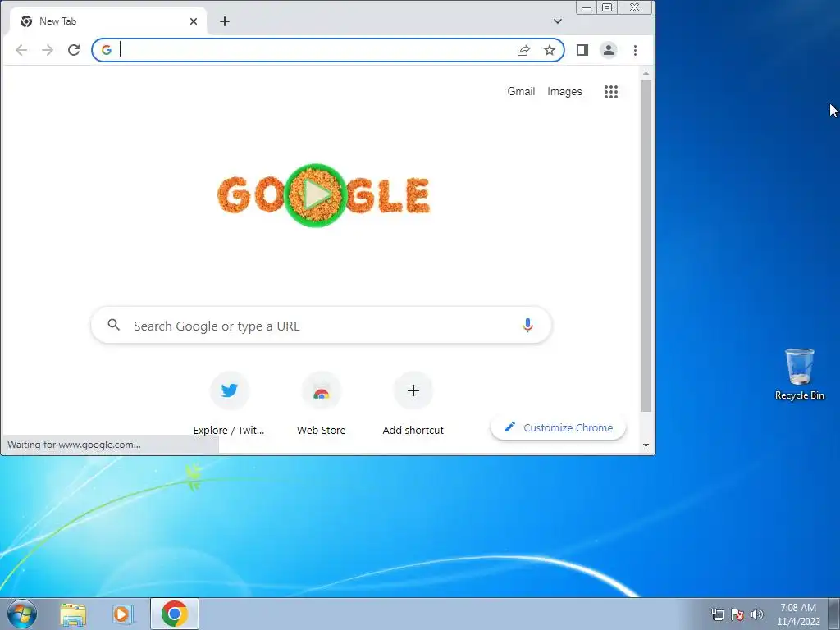Go forward with the forward arrow

(x=48, y=50)
